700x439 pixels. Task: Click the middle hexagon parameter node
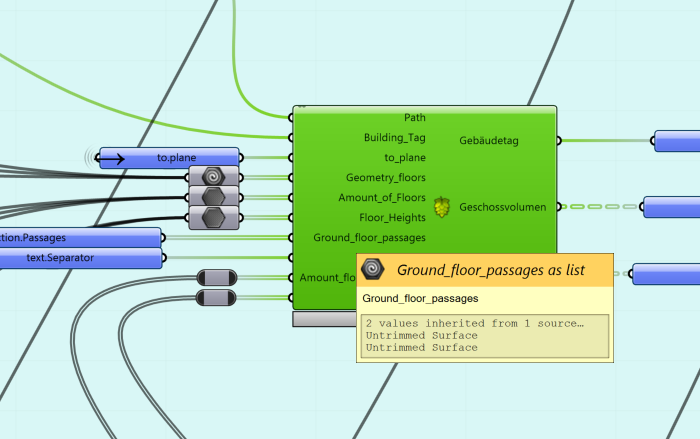tap(213, 197)
